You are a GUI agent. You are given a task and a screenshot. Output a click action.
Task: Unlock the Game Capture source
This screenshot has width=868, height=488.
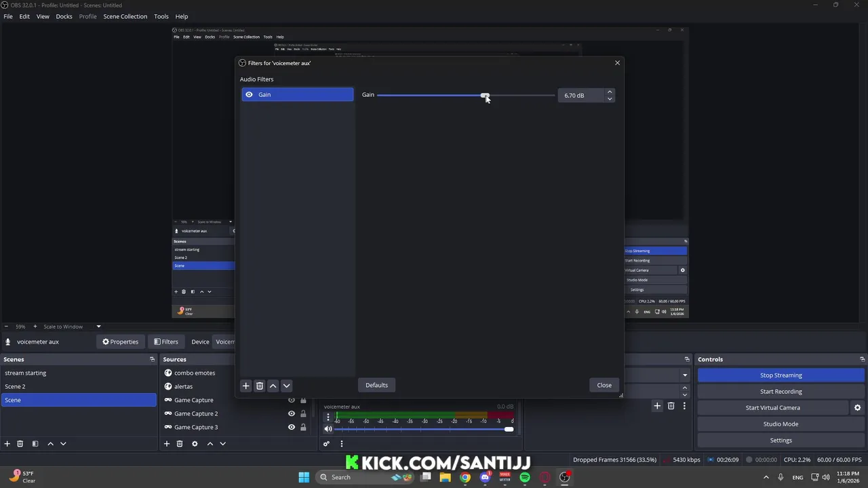303,400
